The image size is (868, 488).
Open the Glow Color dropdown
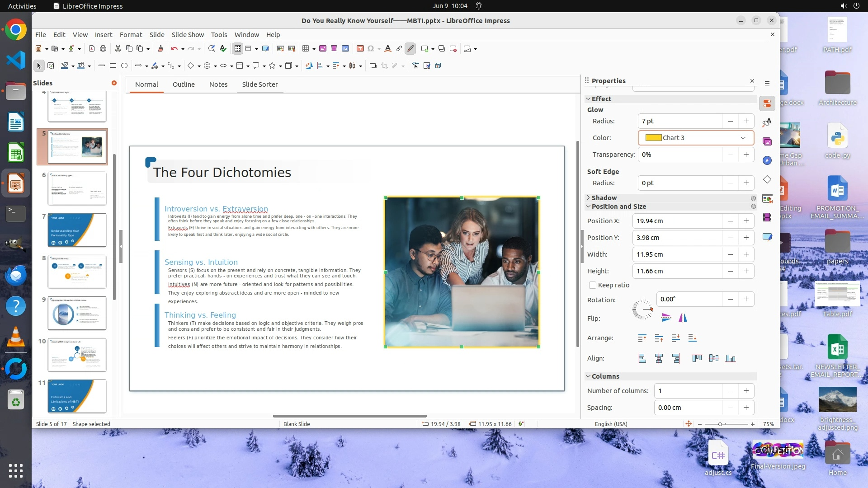743,138
